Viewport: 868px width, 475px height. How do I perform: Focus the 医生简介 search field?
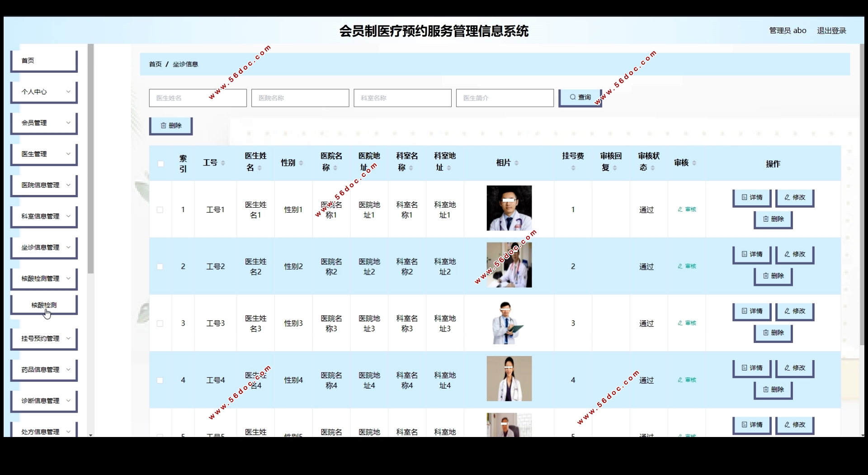coord(505,98)
